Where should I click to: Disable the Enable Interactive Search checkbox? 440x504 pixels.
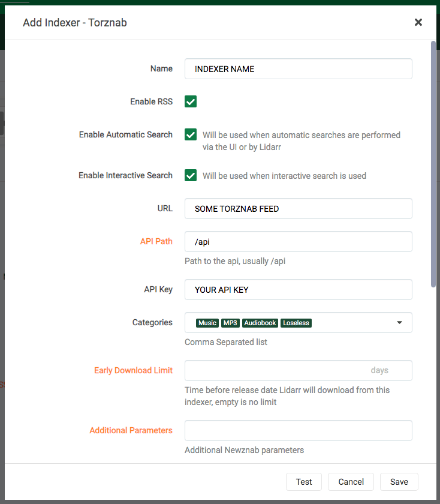pos(191,175)
